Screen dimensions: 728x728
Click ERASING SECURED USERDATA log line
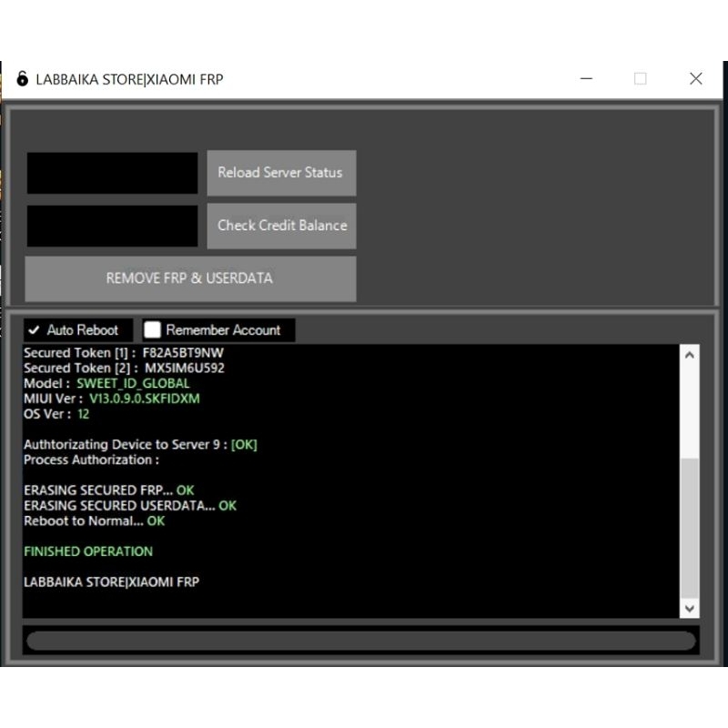tap(130, 506)
